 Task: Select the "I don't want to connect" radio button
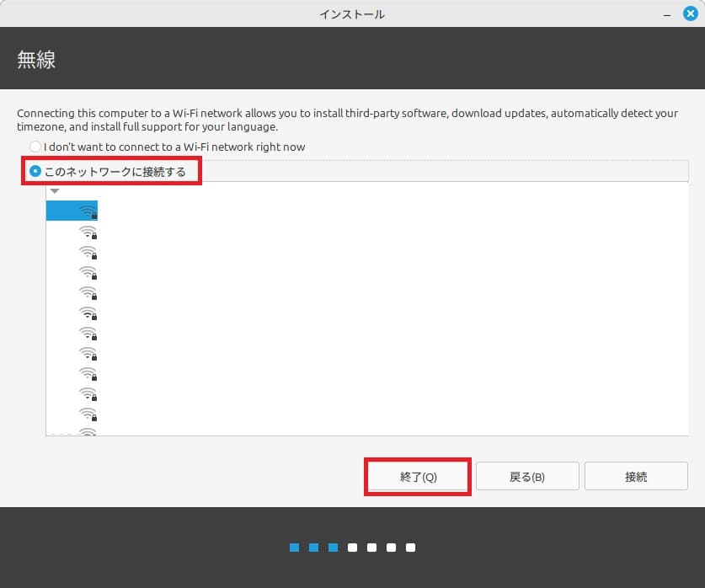point(35,147)
